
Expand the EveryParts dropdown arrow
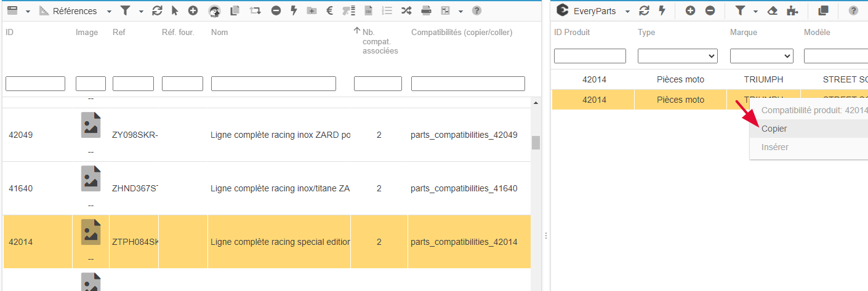pyautogui.click(x=627, y=12)
